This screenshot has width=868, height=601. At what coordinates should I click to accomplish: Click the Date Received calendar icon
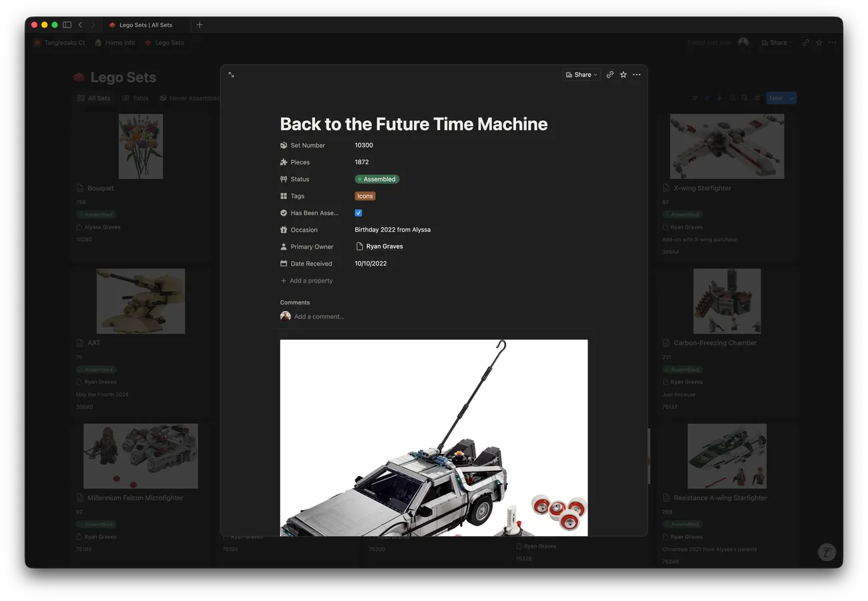[284, 264]
